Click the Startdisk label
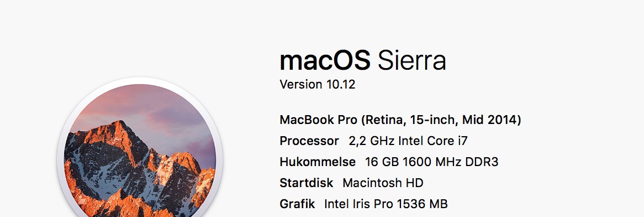 307,183
